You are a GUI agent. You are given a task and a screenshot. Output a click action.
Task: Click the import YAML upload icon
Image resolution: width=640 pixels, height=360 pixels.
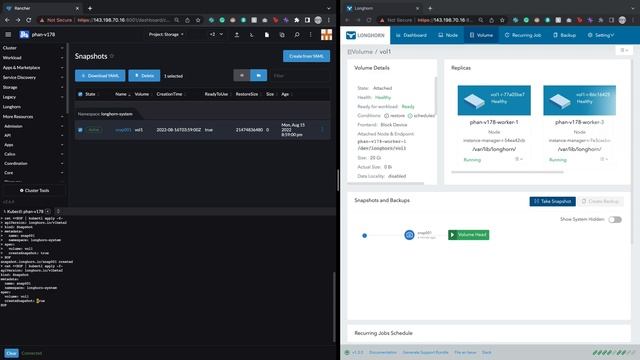pyautogui.click(x=237, y=35)
